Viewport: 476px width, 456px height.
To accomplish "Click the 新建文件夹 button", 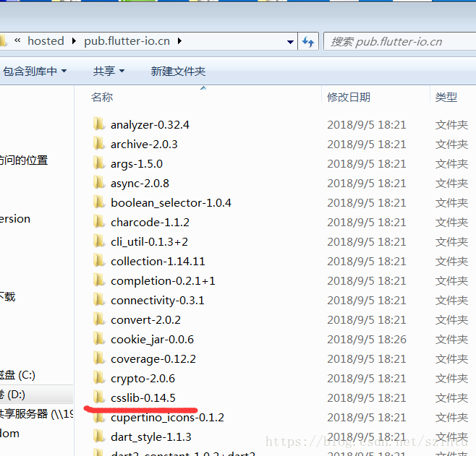I will pyautogui.click(x=178, y=72).
